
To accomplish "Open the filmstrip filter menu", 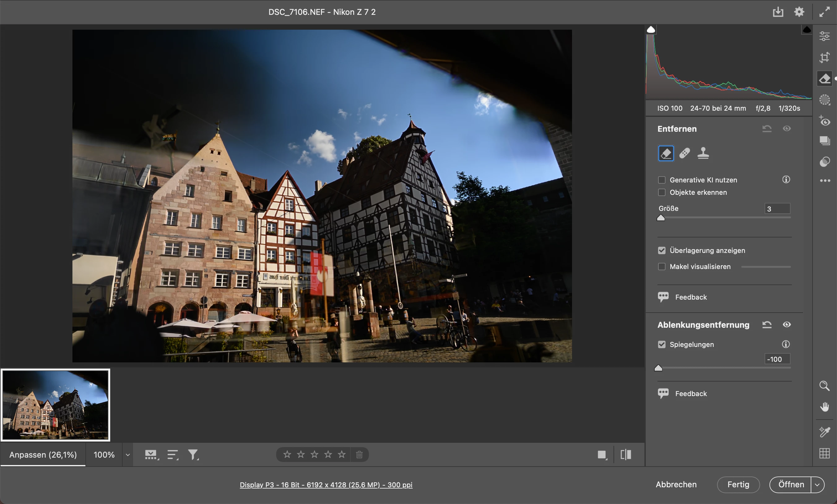I will [x=193, y=455].
